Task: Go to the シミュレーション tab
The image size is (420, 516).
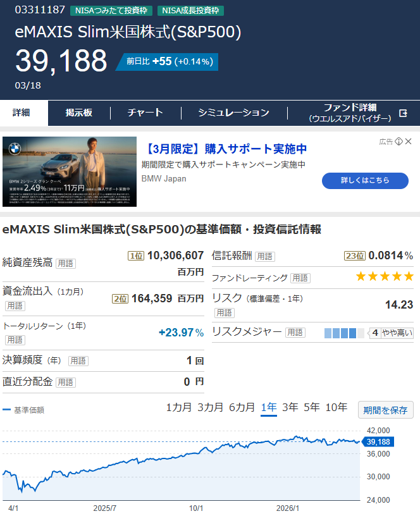Action: click(x=233, y=113)
